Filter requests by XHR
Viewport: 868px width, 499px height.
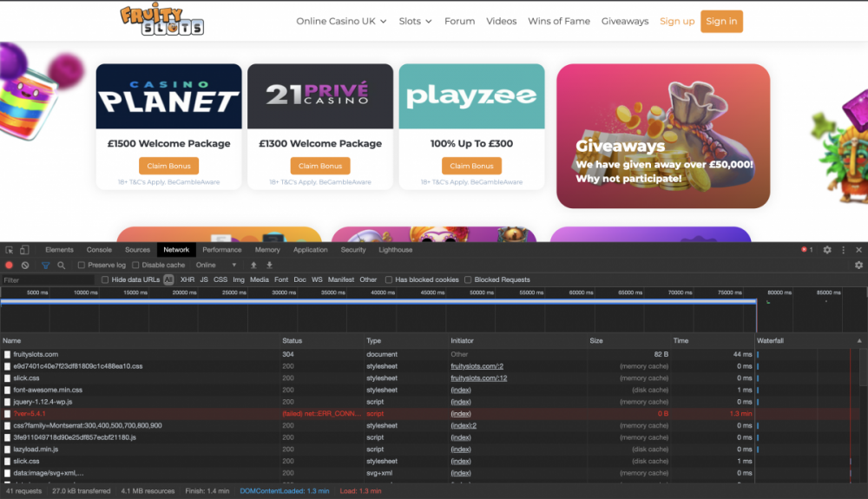tap(187, 280)
